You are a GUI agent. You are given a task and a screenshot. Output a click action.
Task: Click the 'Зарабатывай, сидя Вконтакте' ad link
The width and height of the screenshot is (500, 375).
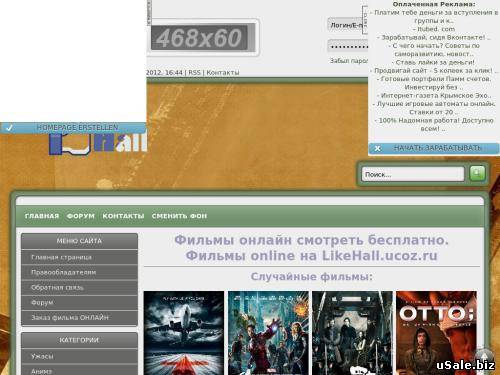433,37
